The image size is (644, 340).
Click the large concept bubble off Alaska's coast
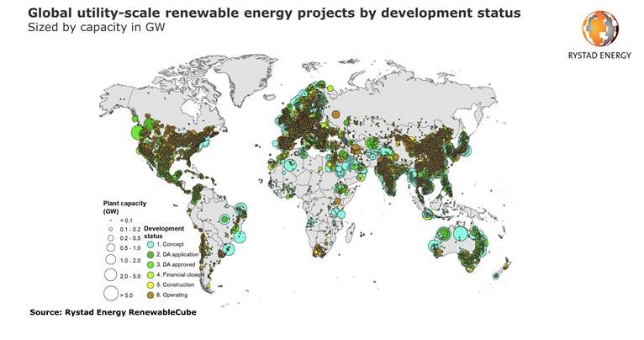tap(137, 131)
